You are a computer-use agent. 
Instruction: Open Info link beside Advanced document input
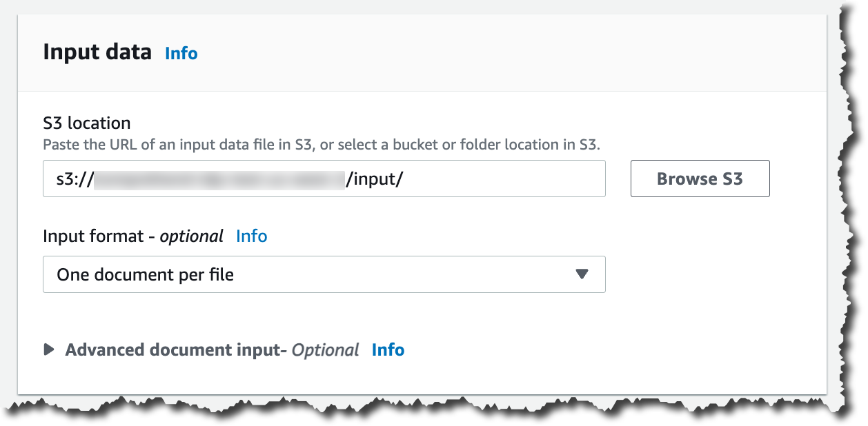click(388, 349)
